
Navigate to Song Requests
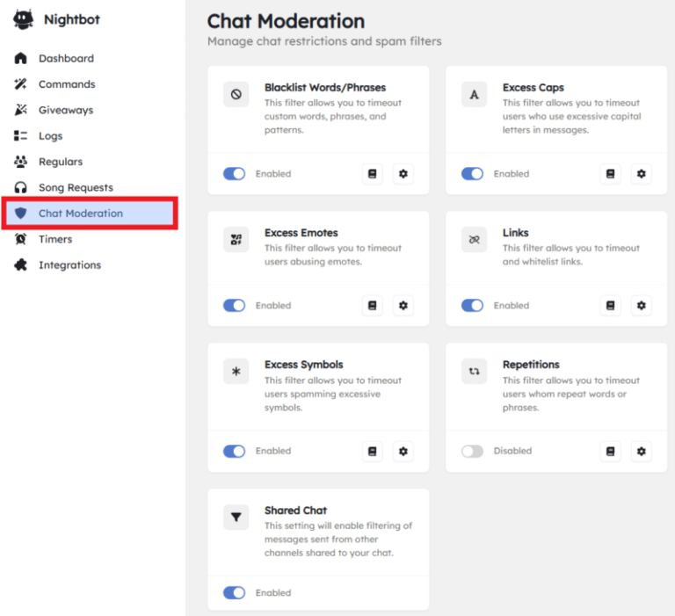point(76,187)
